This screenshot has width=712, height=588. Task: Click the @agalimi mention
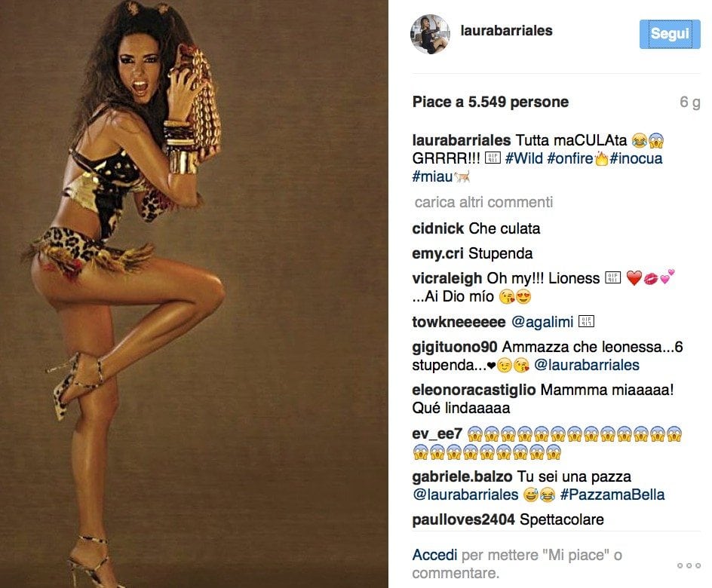tap(542, 322)
